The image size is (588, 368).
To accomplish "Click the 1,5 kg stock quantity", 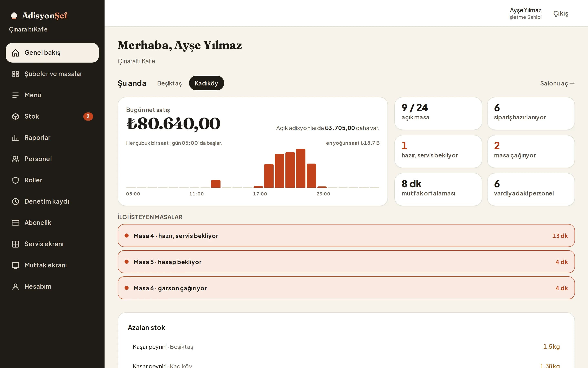I will [551, 347].
